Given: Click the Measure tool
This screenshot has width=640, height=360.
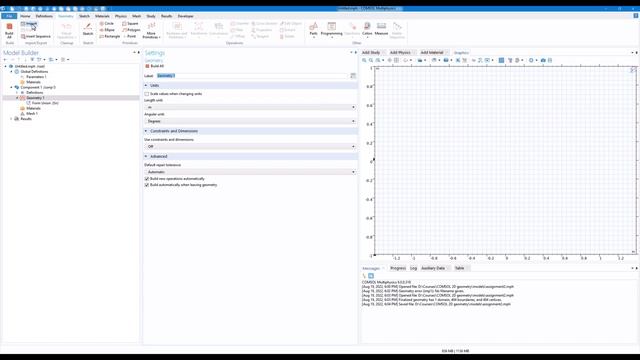Looking at the screenshot, I should [381, 29].
